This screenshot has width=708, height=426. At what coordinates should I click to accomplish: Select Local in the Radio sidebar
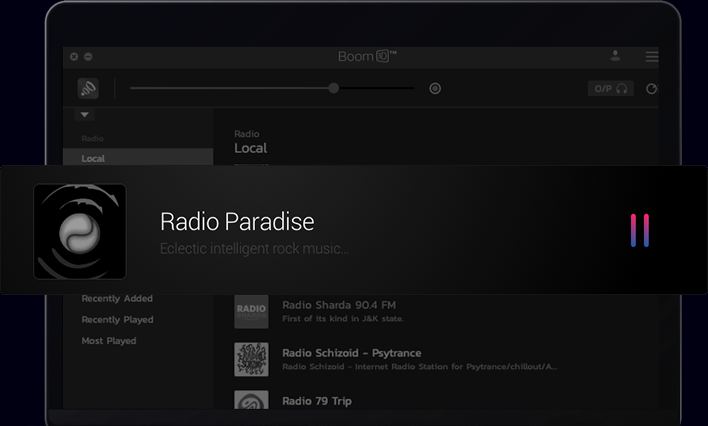tap(138, 158)
